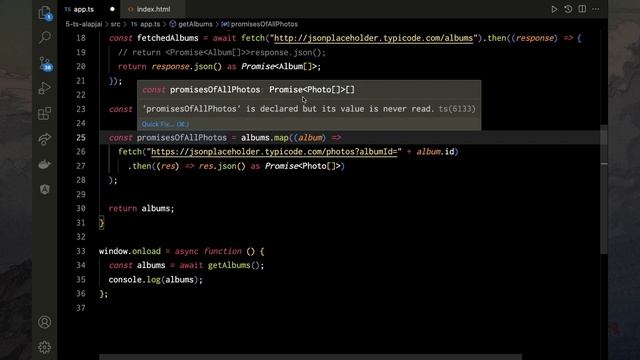Click '.then((res)' on line 27
This screenshot has width=640, height=360.
[153, 166]
